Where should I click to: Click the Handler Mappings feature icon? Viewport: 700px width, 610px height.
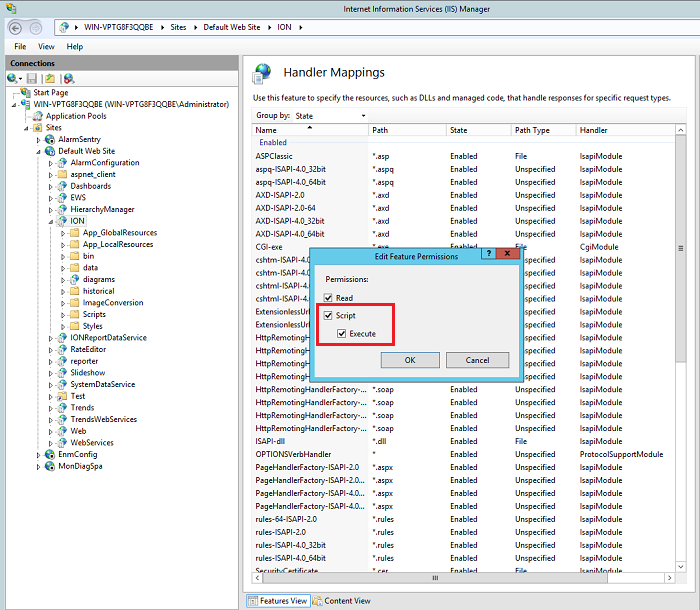(x=262, y=74)
